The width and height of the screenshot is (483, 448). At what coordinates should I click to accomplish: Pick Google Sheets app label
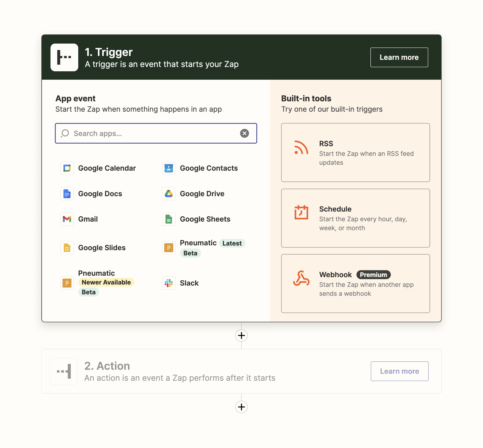205,219
